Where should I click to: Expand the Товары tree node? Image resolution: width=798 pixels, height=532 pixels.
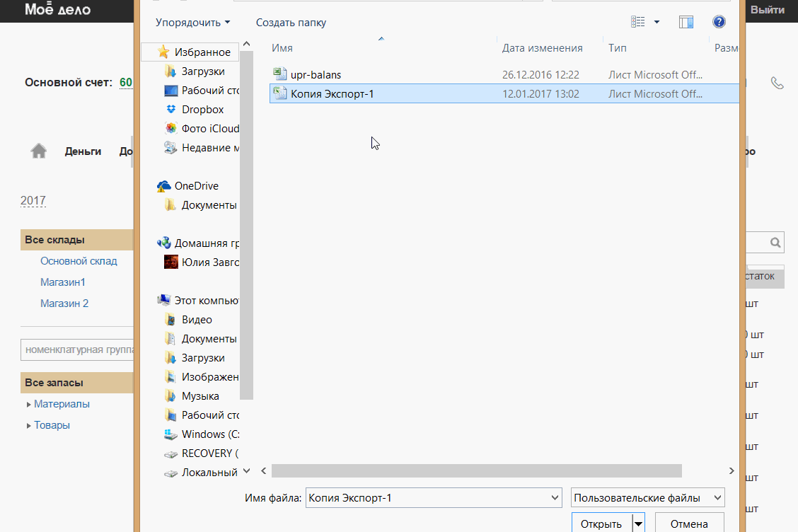pyautogui.click(x=28, y=426)
